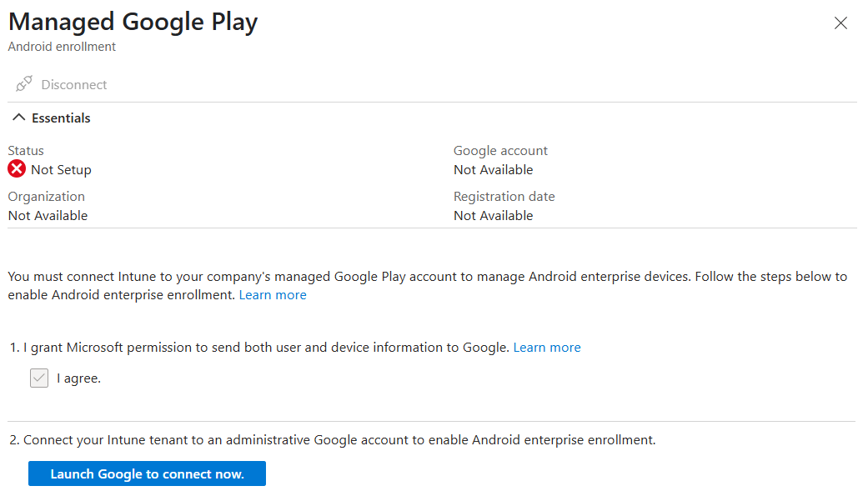868x496 pixels.
Task: Click the Essentials heading text
Action: [61, 118]
